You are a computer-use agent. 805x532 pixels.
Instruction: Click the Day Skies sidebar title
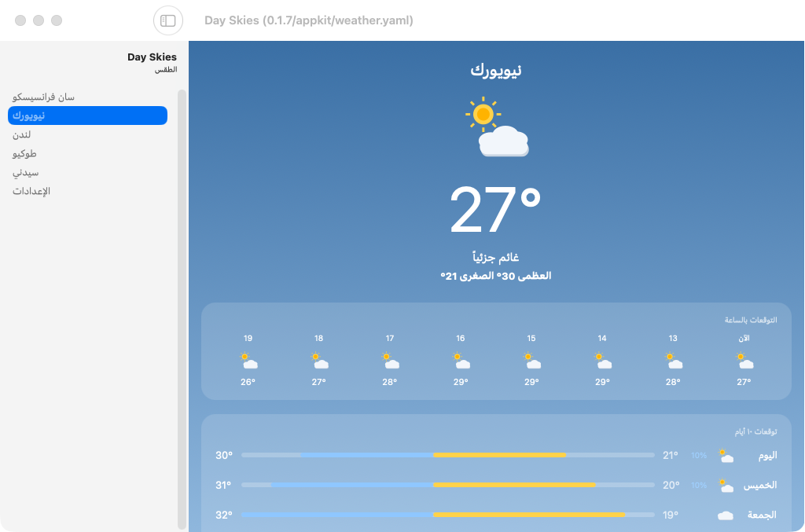point(152,57)
